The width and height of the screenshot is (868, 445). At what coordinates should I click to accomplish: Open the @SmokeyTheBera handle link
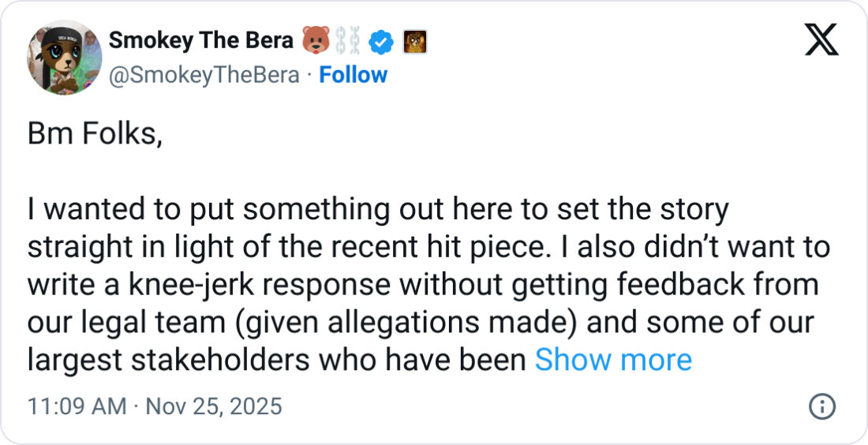tap(203, 75)
